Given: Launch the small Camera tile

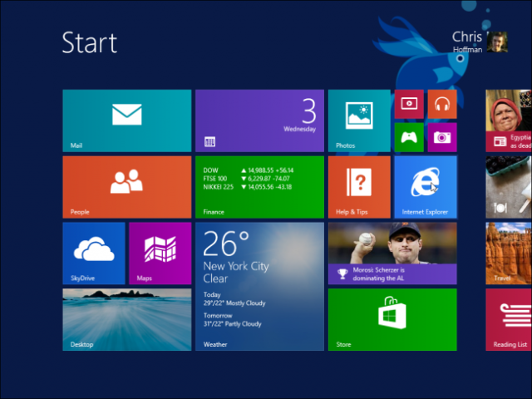Looking at the screenshot, I should (x=442, y=137).
